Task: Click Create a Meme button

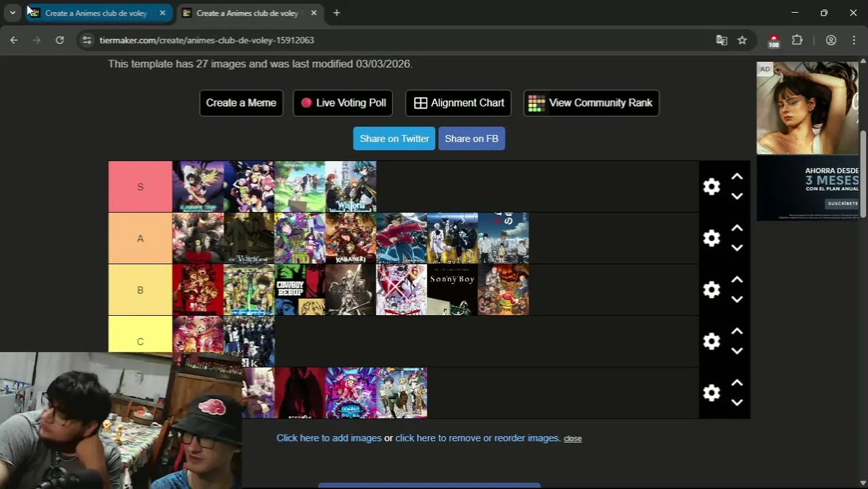Action: [241, 103]
